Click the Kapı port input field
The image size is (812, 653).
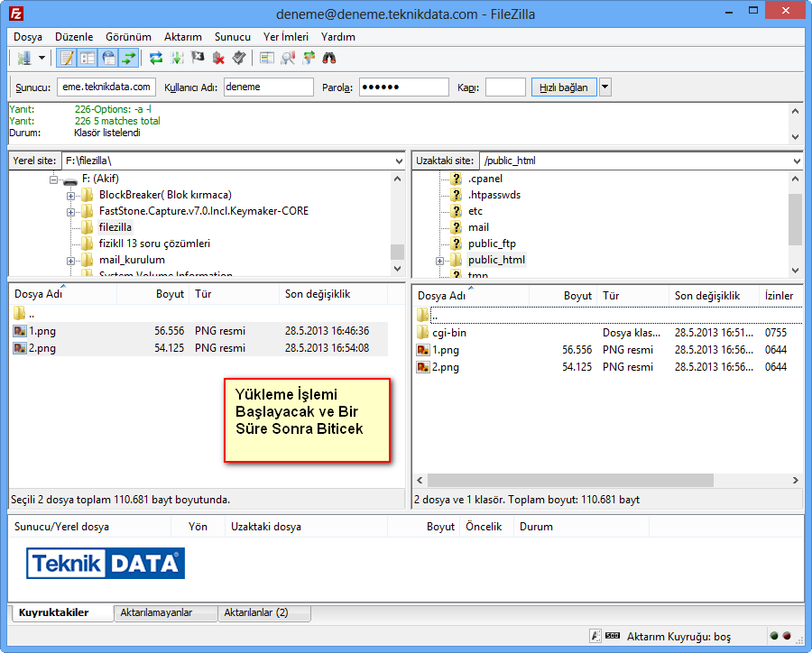(x=505, y=87)
